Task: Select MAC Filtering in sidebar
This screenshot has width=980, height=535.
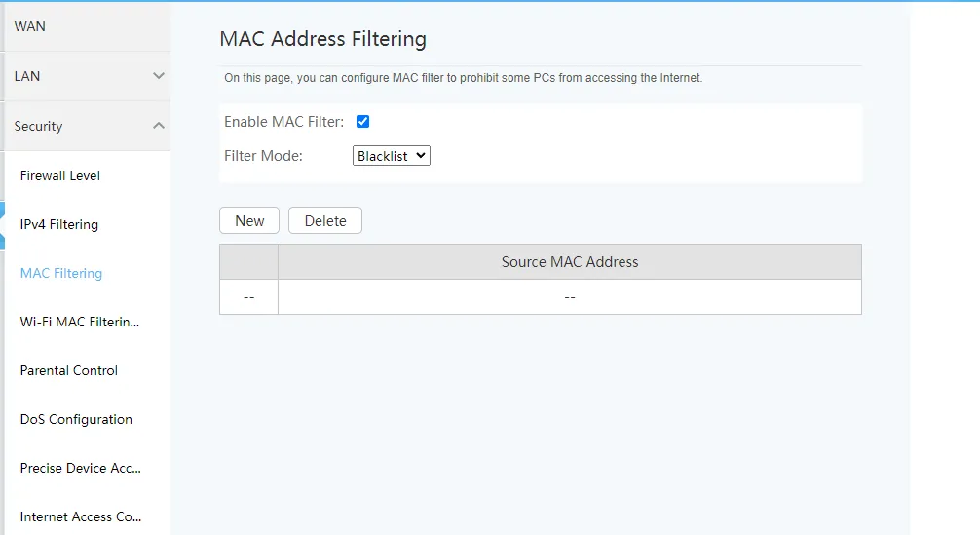Action: [x=61, y=273]
